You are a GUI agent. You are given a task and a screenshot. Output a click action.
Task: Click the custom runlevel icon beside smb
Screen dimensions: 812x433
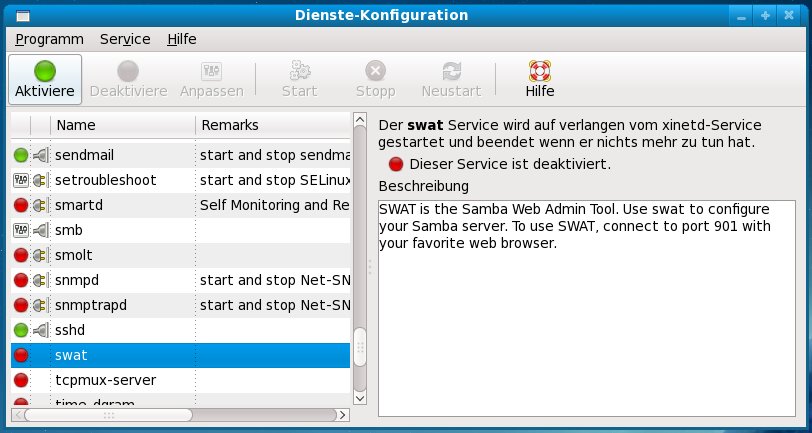click(x=21, y=230)
